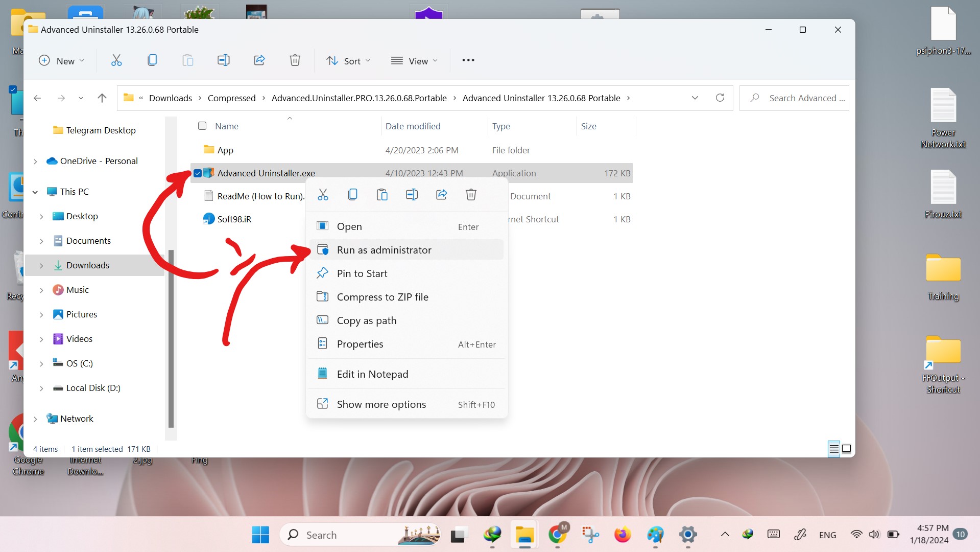Viewport: 980px width, 552px height.
Task: Open the address bar history dropdown
Action: pyautogui.click(x=695, y=98)
